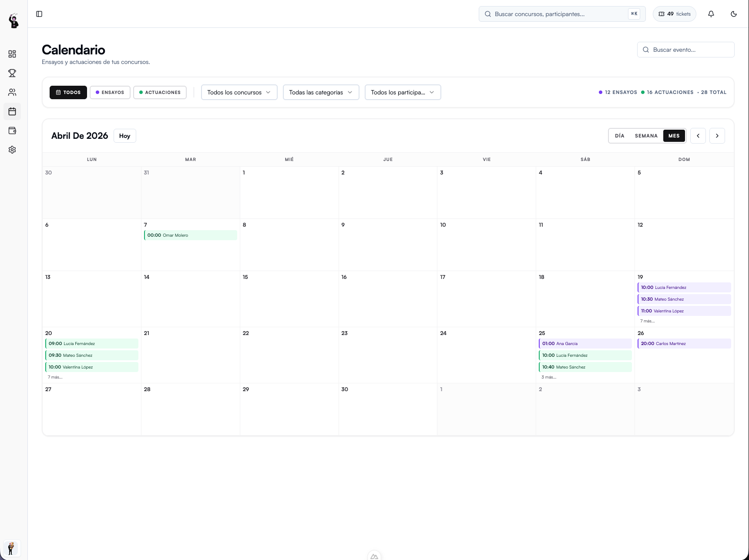The image size is (749, 560).
Task: Focus the global search concursos field
Action: pyautogui.click(x=562, y=14)
